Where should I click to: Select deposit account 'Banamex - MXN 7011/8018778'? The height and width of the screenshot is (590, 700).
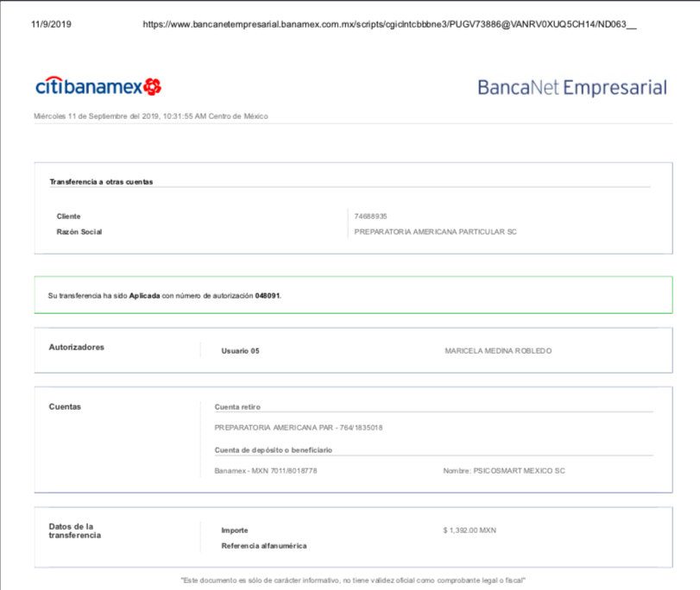click(x=266, y=471)
